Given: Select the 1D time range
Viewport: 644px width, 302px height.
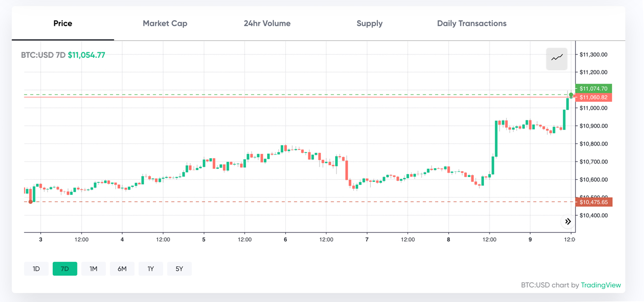Looking at the screenshot, I should coord(36,269).
